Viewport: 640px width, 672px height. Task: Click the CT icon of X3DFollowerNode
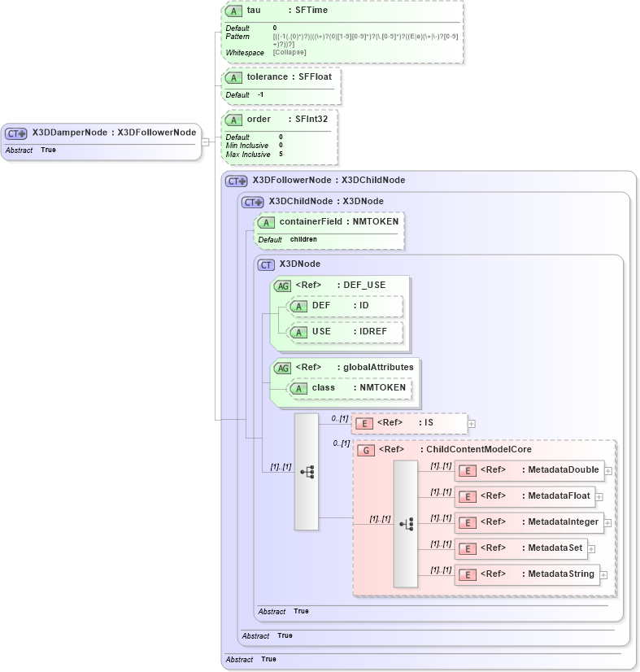237,181
